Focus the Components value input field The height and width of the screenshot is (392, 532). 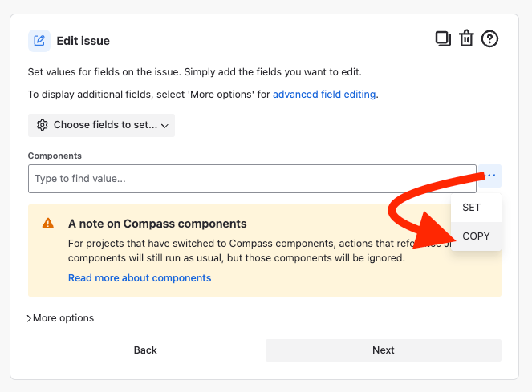(252, 179)
